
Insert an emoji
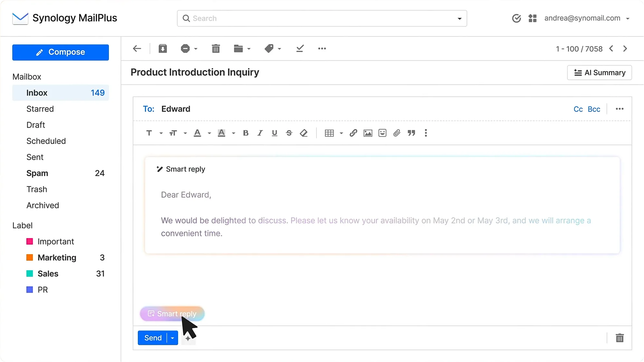[382, 133]
